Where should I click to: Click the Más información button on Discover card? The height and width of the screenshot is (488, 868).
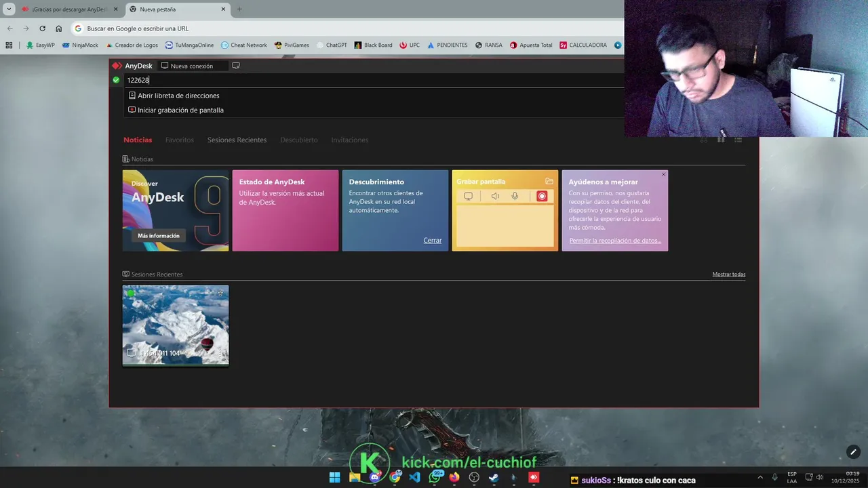tap(159, 236)
